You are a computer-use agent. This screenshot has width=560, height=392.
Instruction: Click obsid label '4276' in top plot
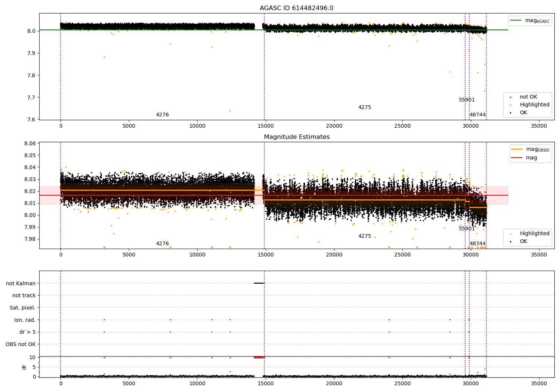point(162,115)
